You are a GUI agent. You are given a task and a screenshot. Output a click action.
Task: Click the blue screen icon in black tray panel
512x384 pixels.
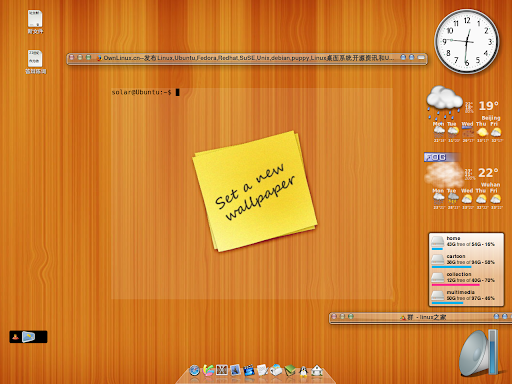click(x=28, y=337)
